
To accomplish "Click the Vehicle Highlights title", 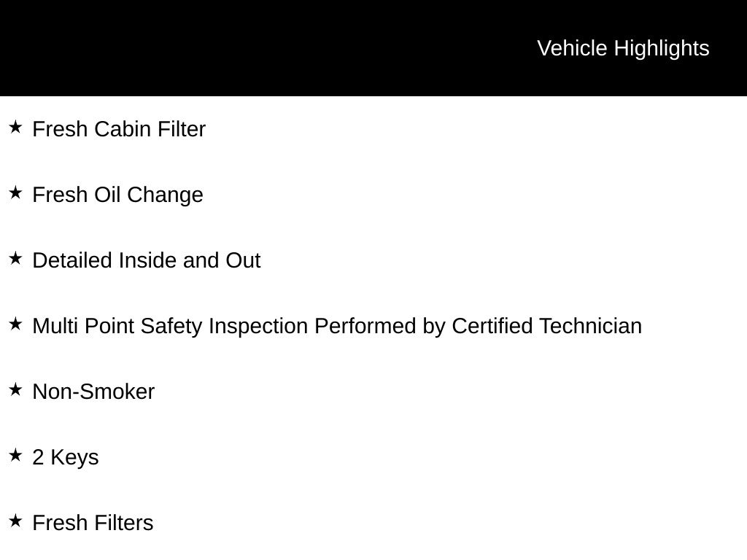I will (623, 48).
